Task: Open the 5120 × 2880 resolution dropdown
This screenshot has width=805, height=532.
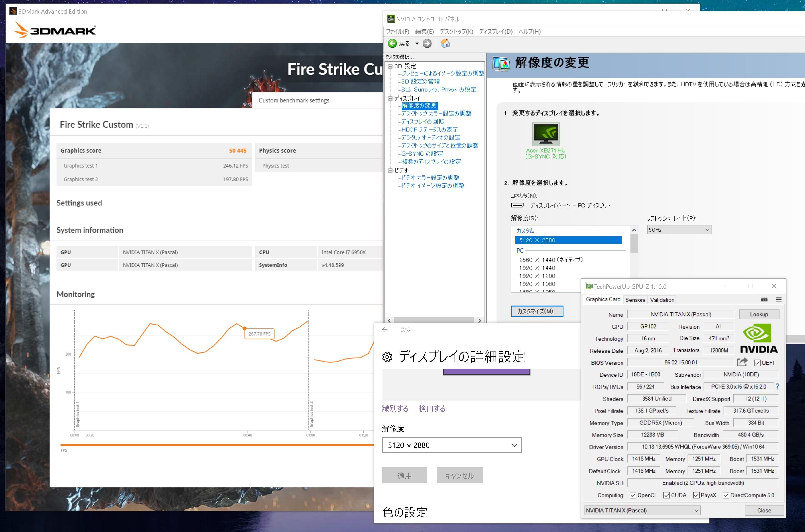Action: (x=452, y=445)
